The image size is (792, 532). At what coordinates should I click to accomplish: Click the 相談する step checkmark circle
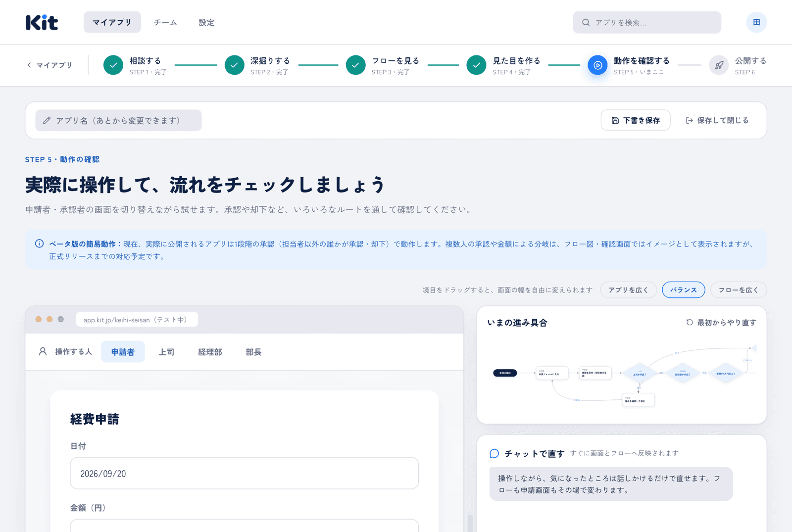[x=113, y=65]
